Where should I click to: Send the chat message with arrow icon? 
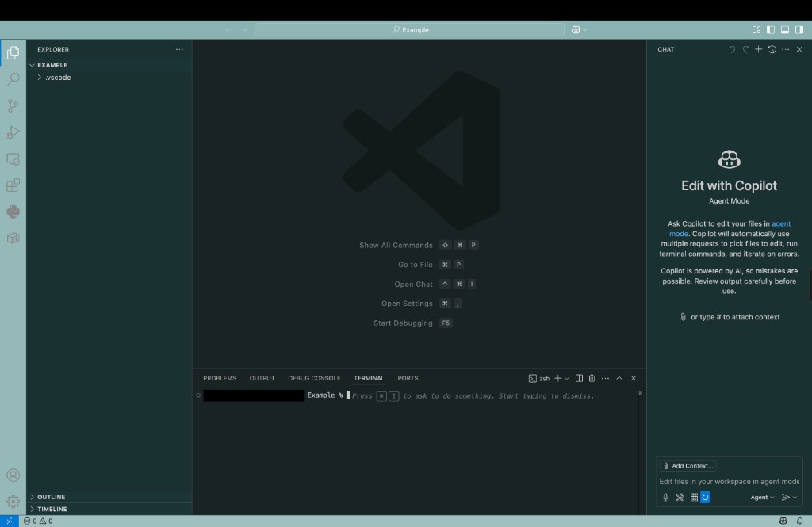(785, 497)
